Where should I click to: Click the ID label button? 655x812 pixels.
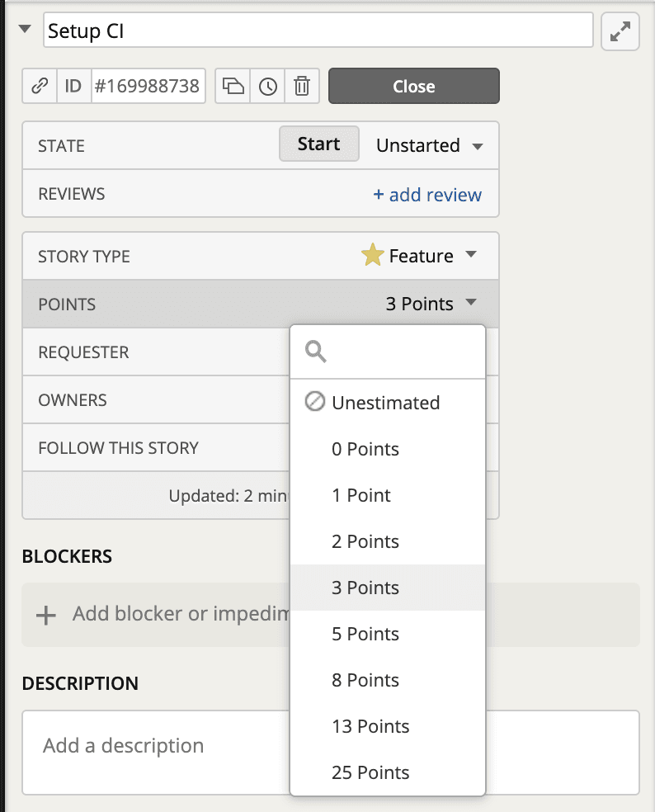point(73,86)
